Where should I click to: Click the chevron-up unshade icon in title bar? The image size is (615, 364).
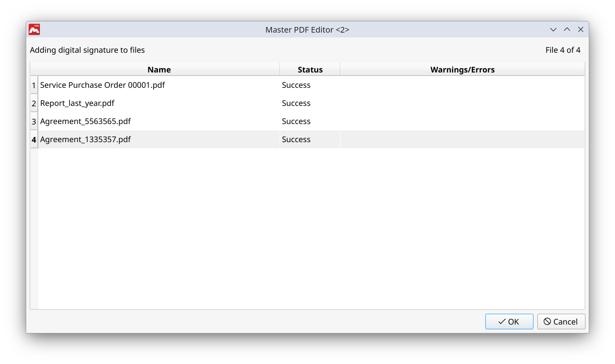(x=567, y=29)
